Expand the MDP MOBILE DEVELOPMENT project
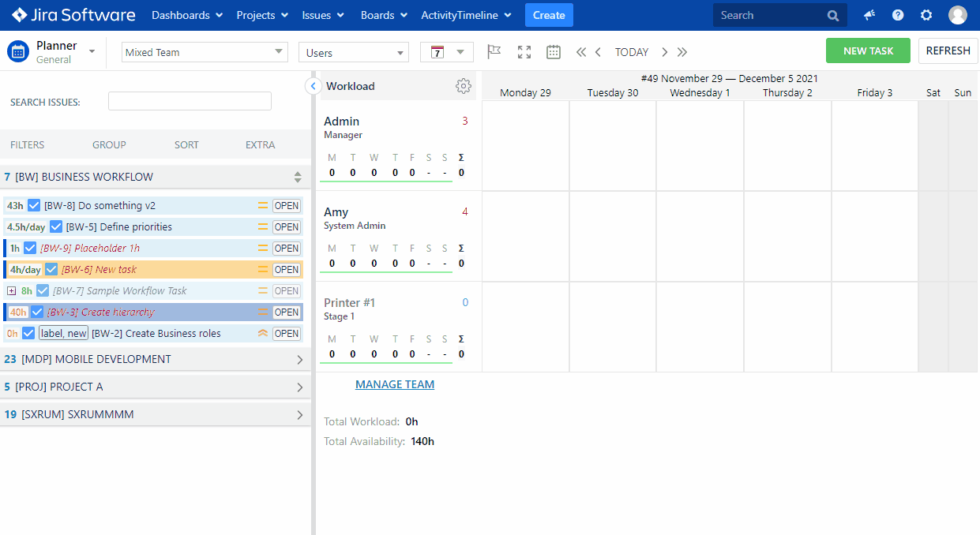This screenshot has height=535, width=980. pyautogui.click(x=299, y=358)
